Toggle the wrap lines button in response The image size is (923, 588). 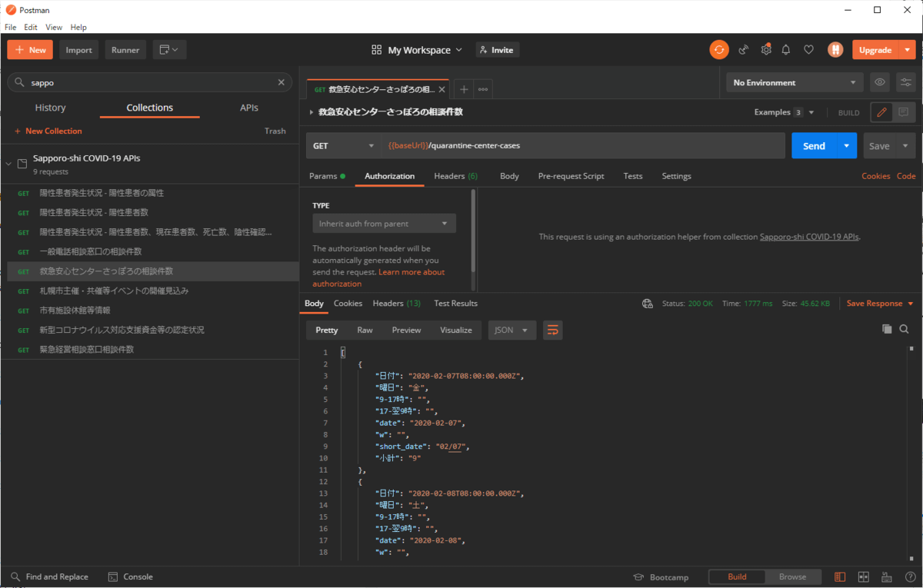(552, 330)
